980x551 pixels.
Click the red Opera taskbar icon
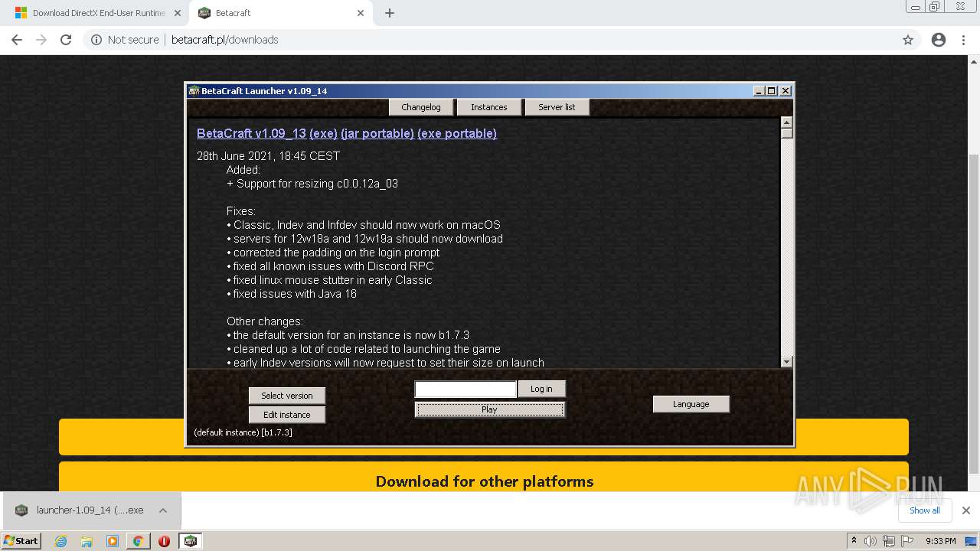[164, 541]
